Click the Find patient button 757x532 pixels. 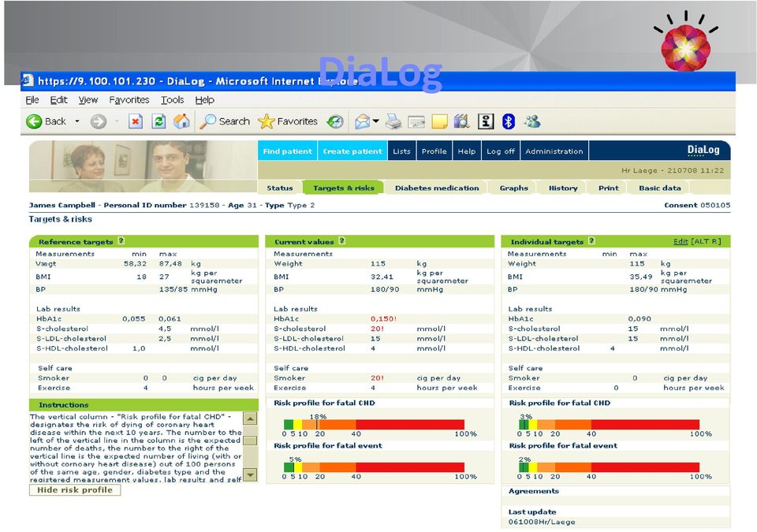click(x=287, y=151)
